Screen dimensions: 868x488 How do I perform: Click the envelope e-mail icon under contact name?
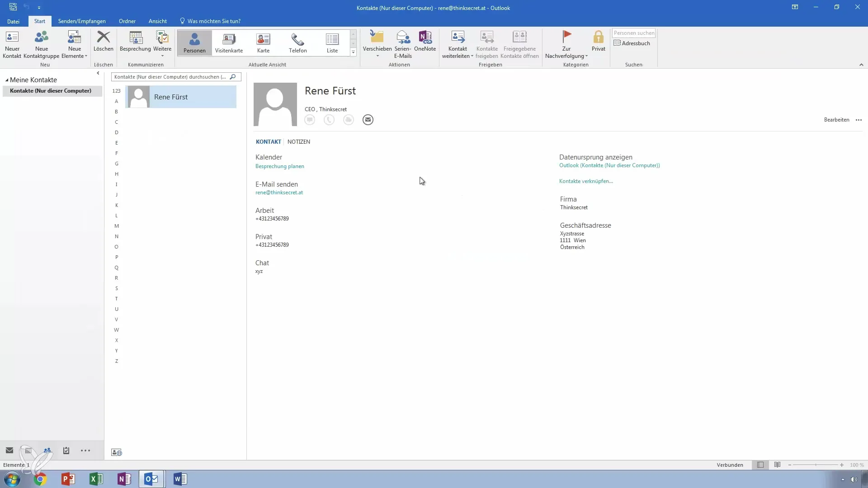click(368, 120)
